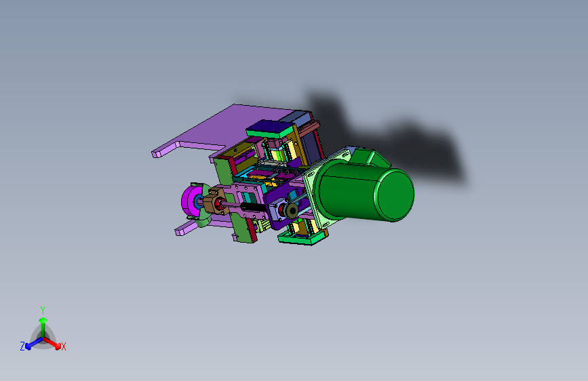Select the magenta wheel at the shaft end
588x381 pixels.
click(x=191, y=201)
